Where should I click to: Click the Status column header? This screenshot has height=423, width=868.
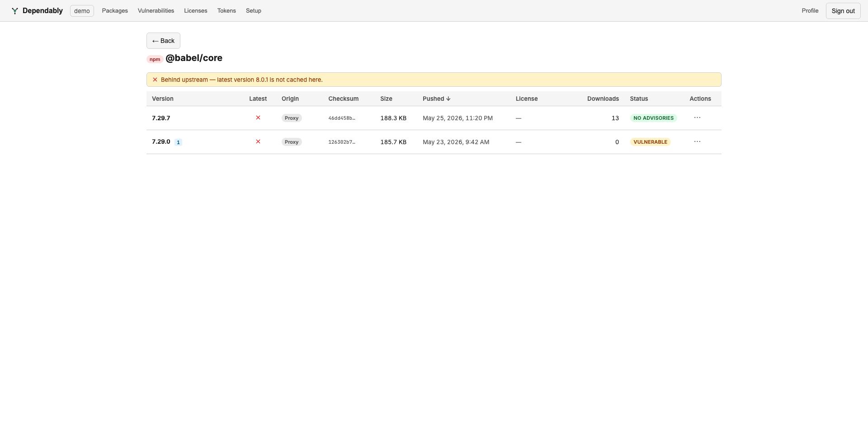[x=639, y=99]
